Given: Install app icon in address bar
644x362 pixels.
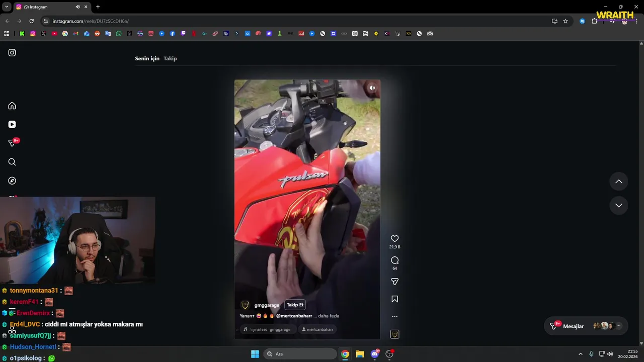Looking at the screenshot, I should [554, 21].
